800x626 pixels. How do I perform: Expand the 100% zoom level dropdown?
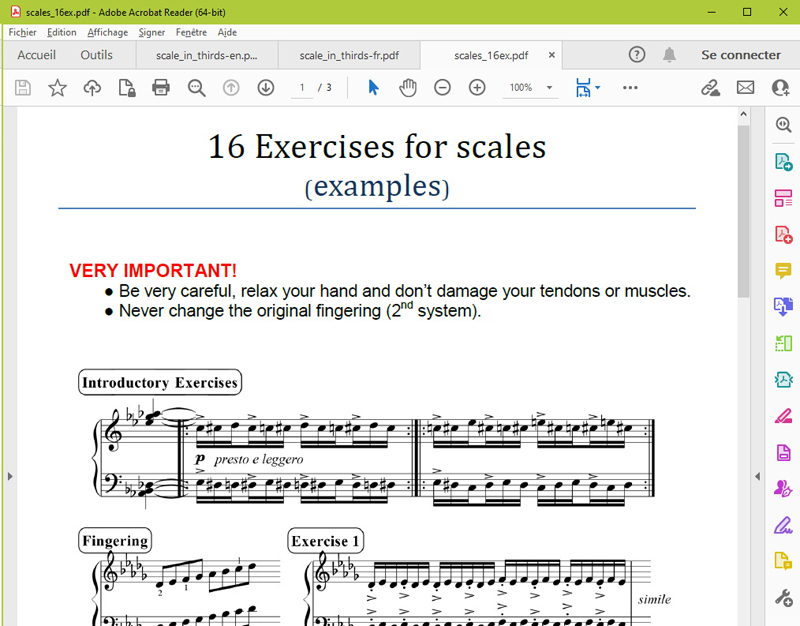click(549, 88)
